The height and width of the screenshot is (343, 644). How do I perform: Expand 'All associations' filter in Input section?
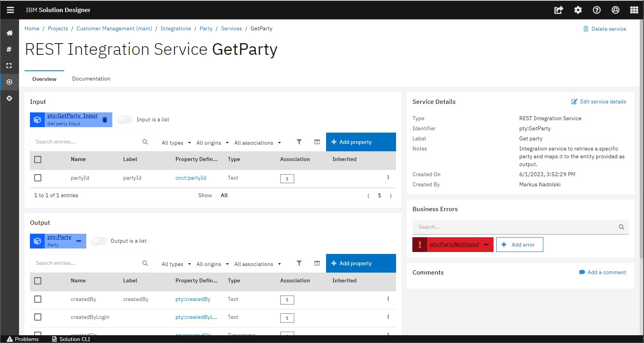[x=257, y=143]
